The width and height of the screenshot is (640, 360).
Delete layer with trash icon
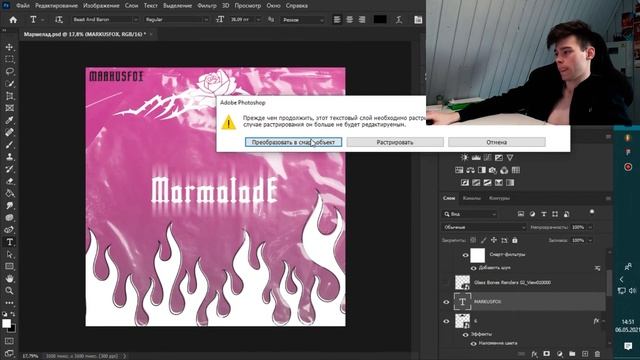pyautogui.click(x=598, y=354)
